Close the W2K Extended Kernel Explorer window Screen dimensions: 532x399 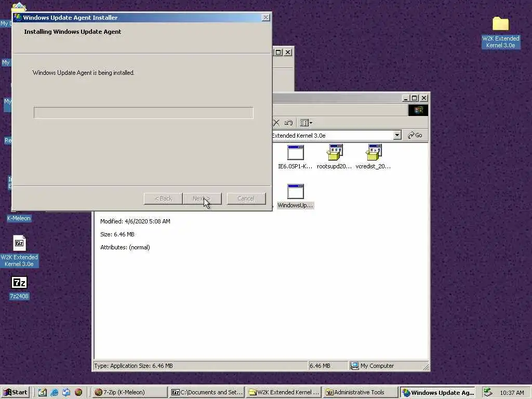(424, 98)
